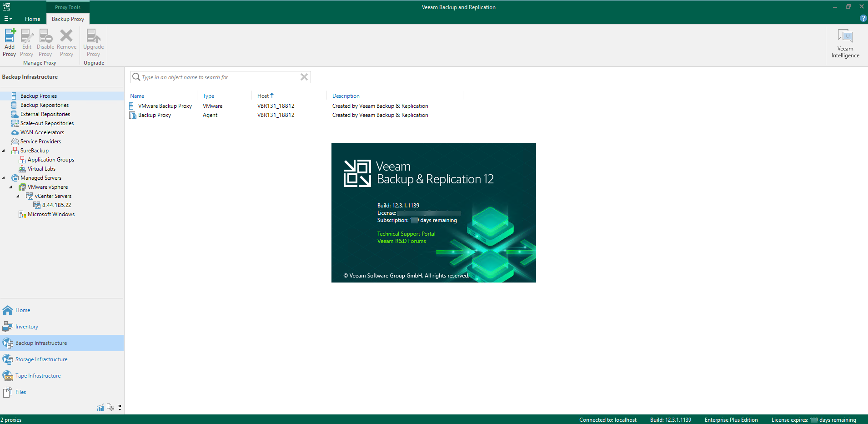Open Scale-out Repositories tree node
This screenshot has width=868, height=424.
pos(47,123)
